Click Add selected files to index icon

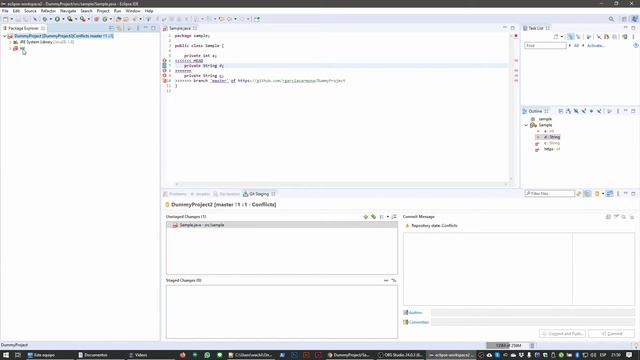(x=365, y=217)
